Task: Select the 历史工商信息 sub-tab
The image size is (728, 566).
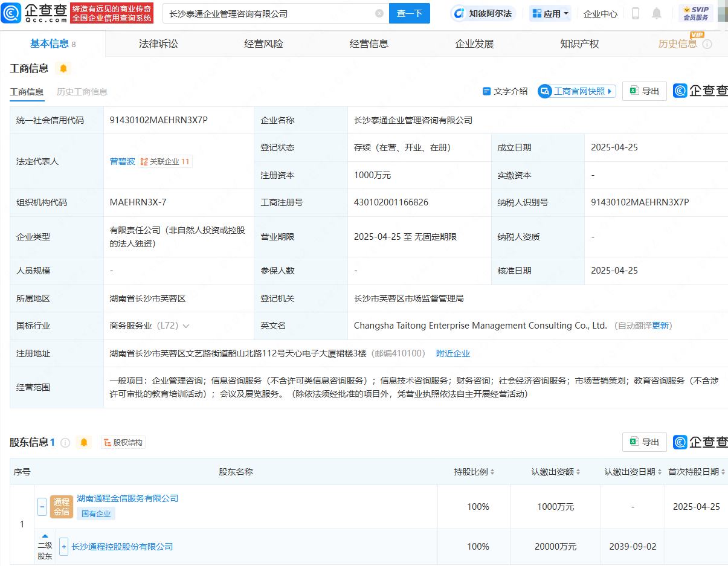Action: 82,92
